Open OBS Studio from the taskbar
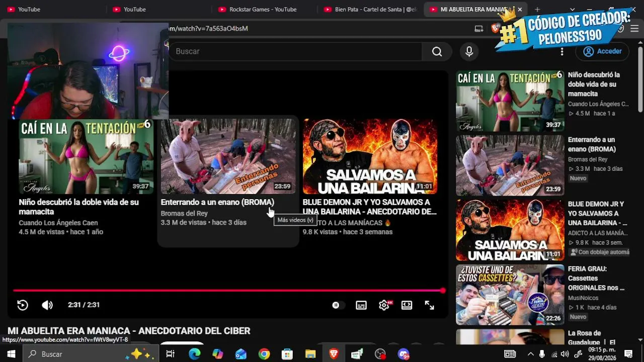The image size is (644, 362). coord(380,354)
